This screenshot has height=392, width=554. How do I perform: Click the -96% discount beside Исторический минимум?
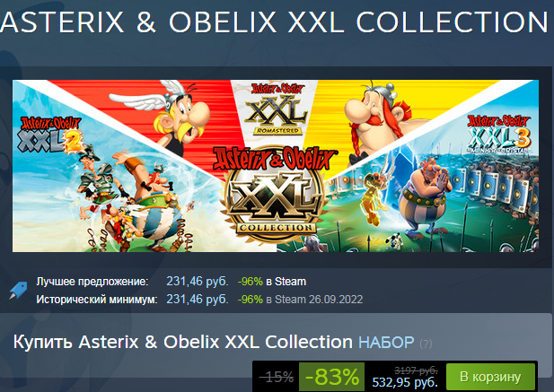[251, 300]
